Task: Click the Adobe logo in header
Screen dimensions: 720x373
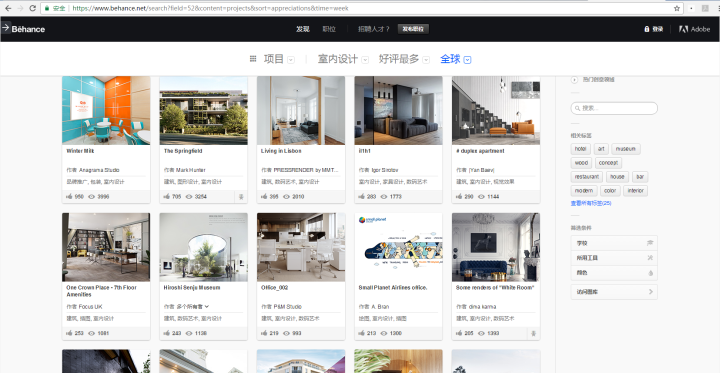Action: coord(694,29)
